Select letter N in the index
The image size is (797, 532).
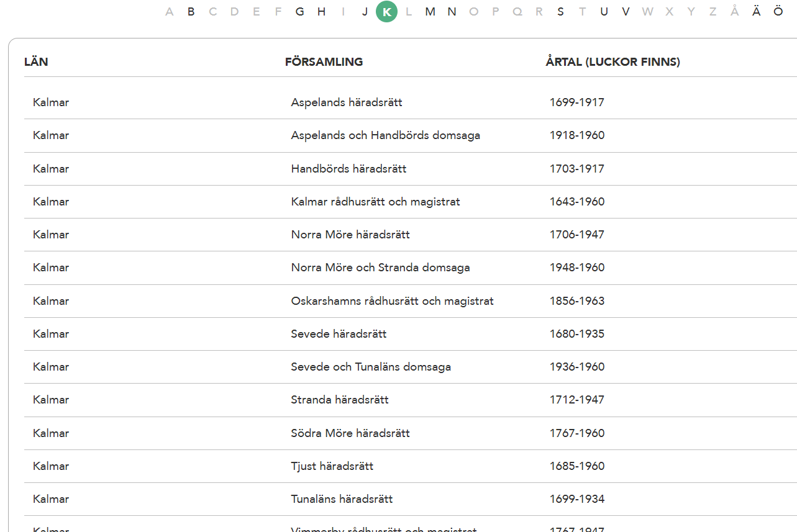coord(452,11)
